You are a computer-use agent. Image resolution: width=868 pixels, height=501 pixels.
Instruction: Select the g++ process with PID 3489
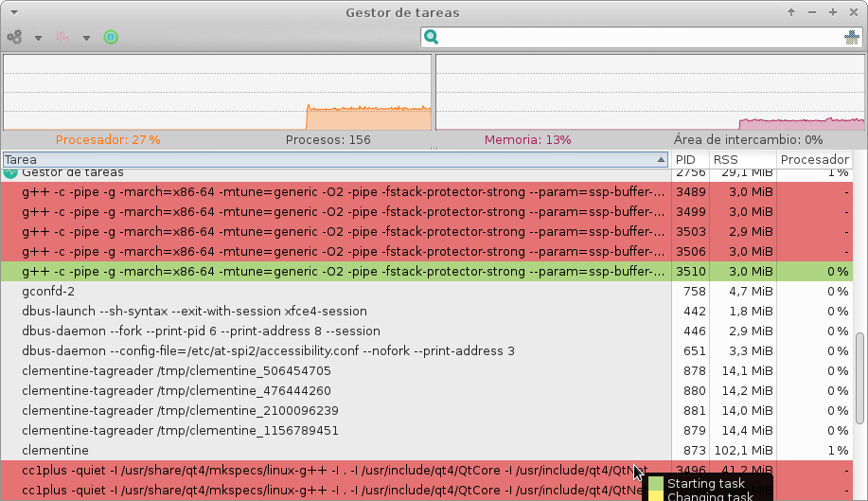coord(427,192)
